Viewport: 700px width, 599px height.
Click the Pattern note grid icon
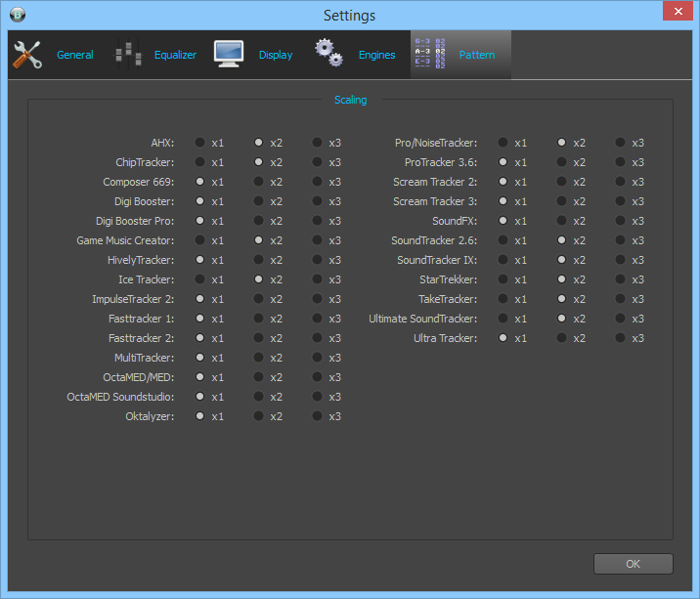(x=430, y=54)
